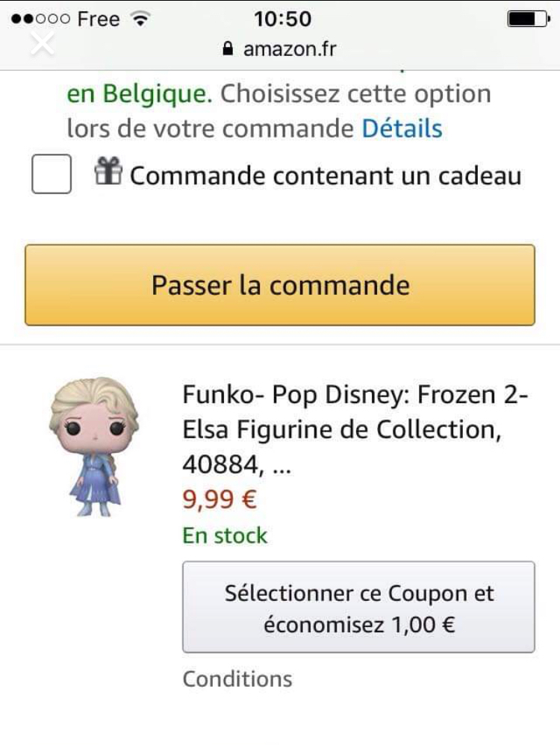Tap the Free carrier label
This screenshot has height=745, width=560.
click(x=98, y=19)
